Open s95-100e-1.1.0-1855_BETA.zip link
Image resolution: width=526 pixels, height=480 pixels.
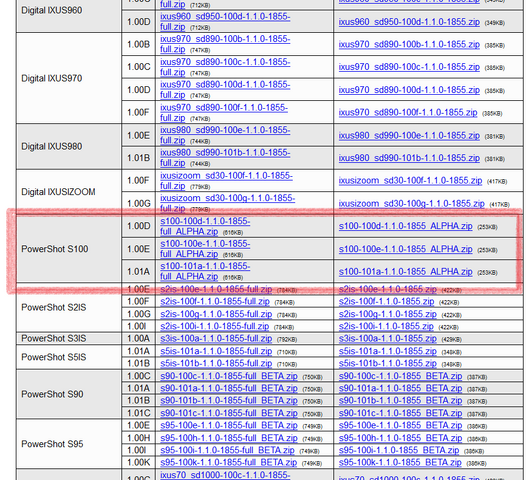[x=400, y=426]
